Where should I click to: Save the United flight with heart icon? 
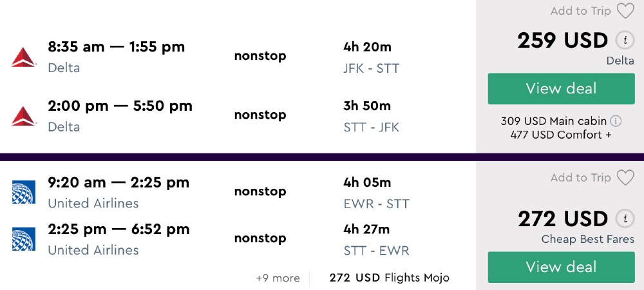(625, 178)
